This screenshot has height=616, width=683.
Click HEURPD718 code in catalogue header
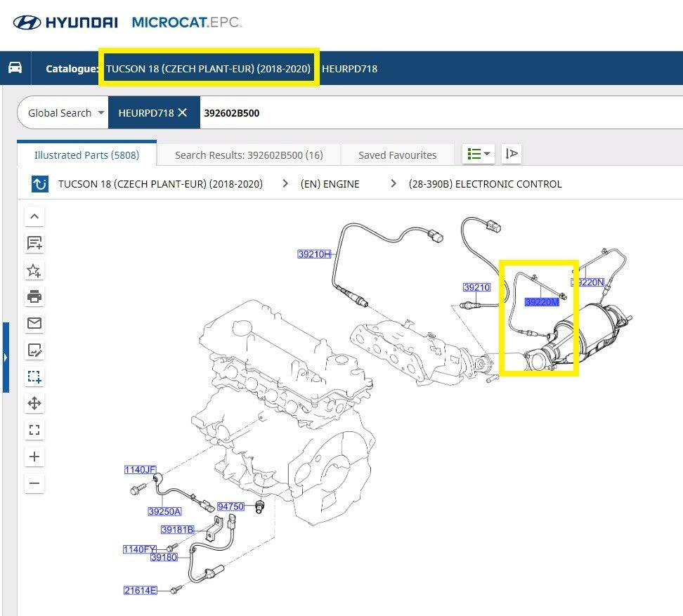(349, 69)
